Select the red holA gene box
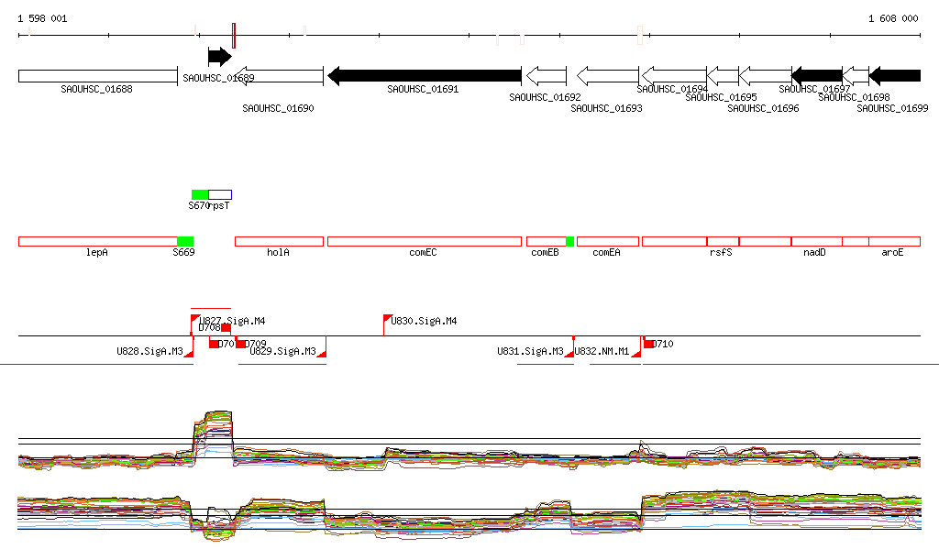Viewport: 939px width, 560px height. 279,242
